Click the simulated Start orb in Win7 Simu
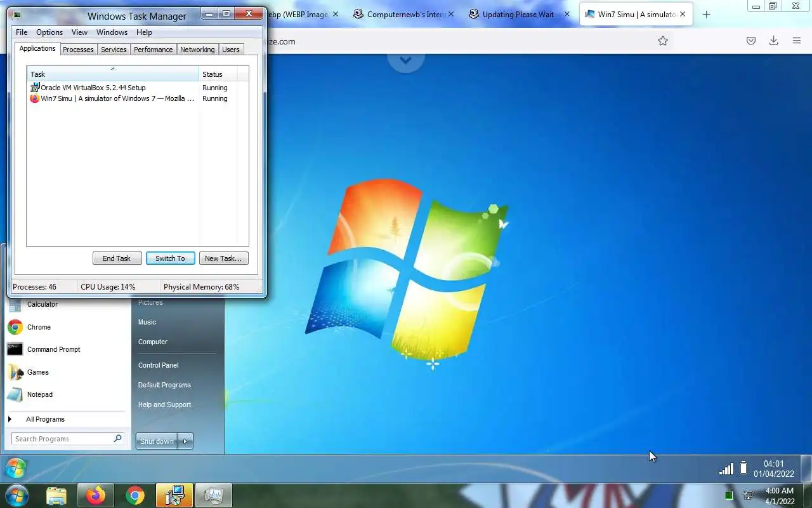 tap(16, 469)
